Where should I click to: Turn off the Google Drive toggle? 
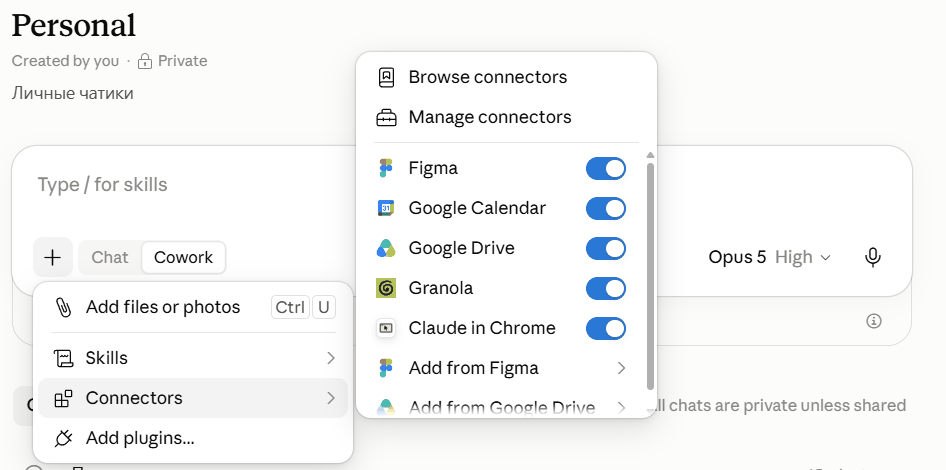(x=606, y=249)
